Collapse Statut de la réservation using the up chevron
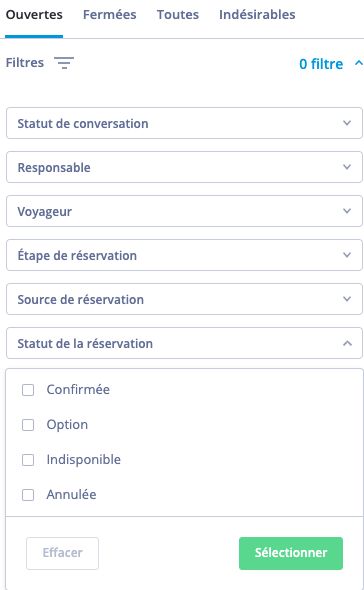 tap(347, 343)
